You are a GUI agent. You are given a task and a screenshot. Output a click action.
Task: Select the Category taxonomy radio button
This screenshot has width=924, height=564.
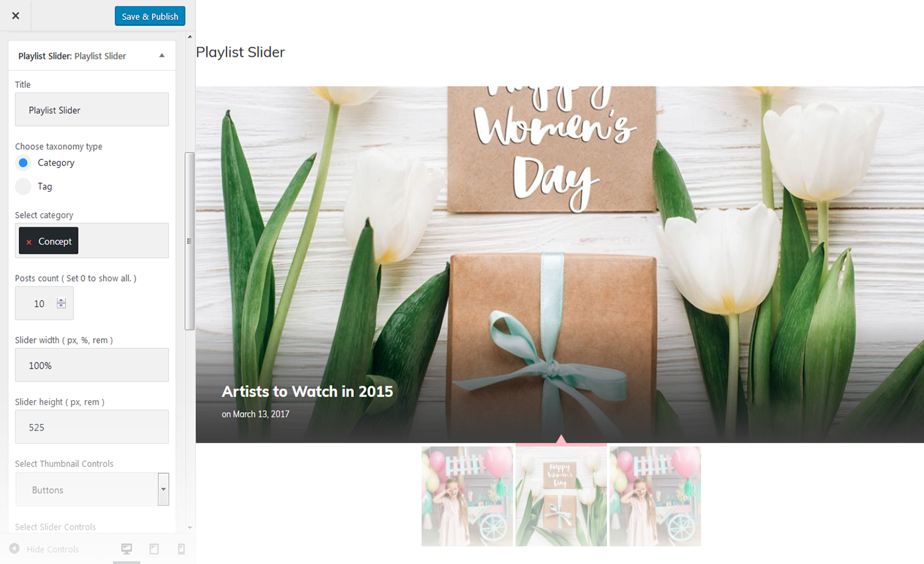point(23,162)
